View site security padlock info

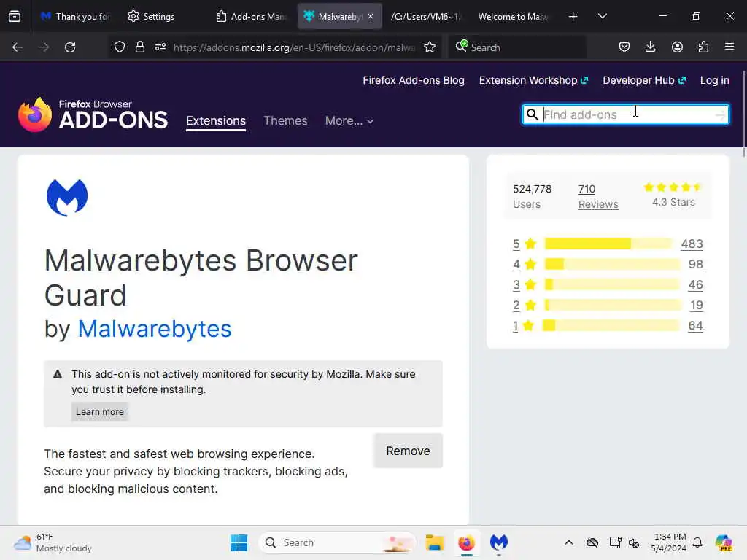(139, 47)
